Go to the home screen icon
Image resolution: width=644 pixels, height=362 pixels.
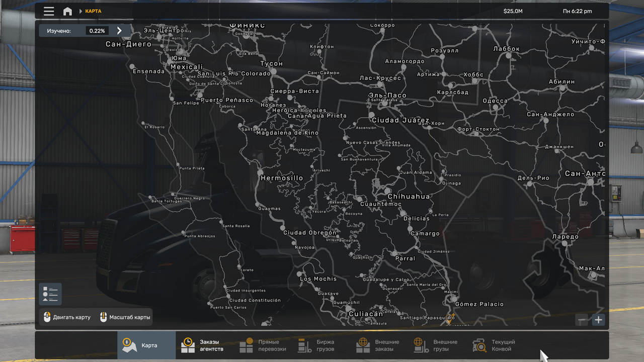point(67,11)
